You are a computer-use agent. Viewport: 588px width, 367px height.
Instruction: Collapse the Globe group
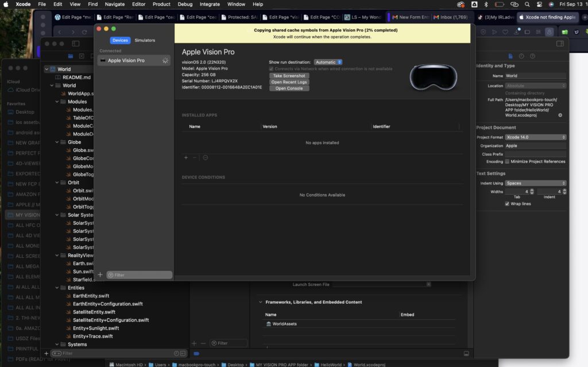tap(57, 142)
